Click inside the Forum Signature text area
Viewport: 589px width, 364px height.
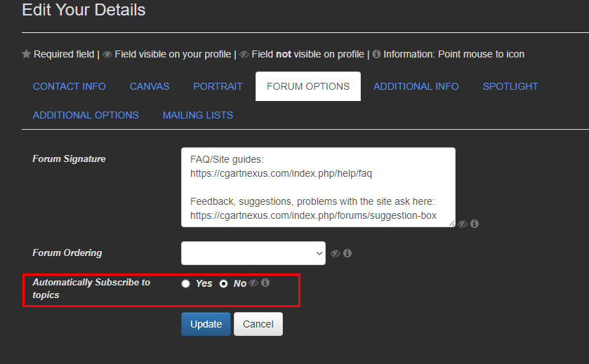[x=317, y=187]
